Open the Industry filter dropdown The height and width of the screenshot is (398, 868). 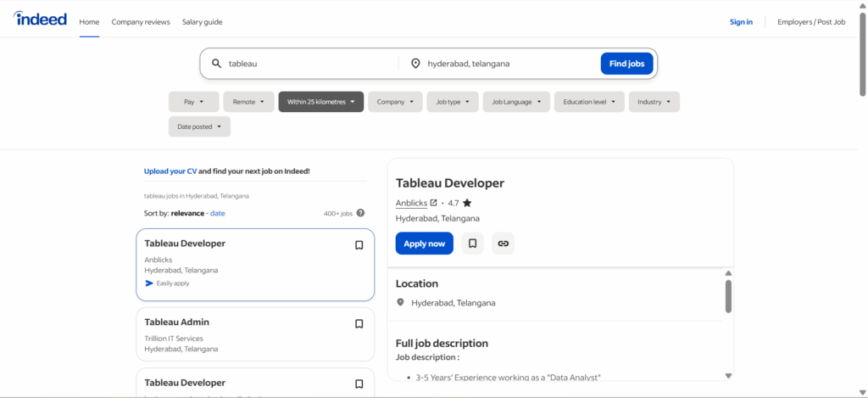(654, 102)
